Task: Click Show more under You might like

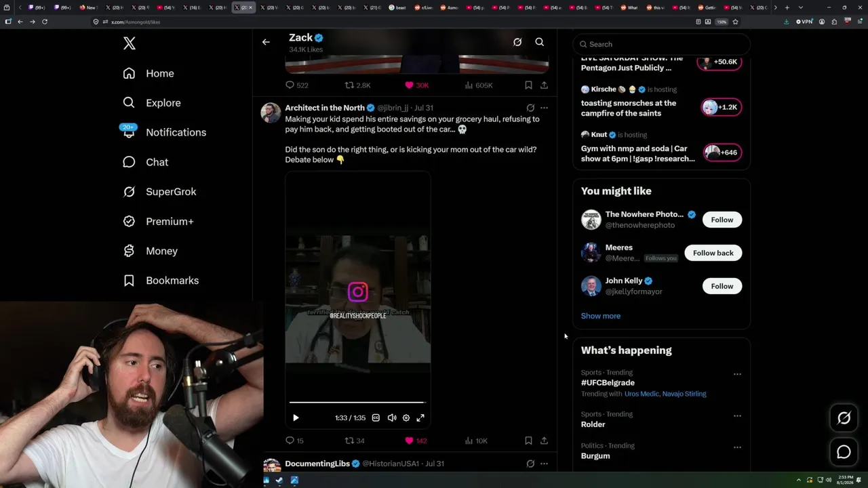Action: click(601, 316)
